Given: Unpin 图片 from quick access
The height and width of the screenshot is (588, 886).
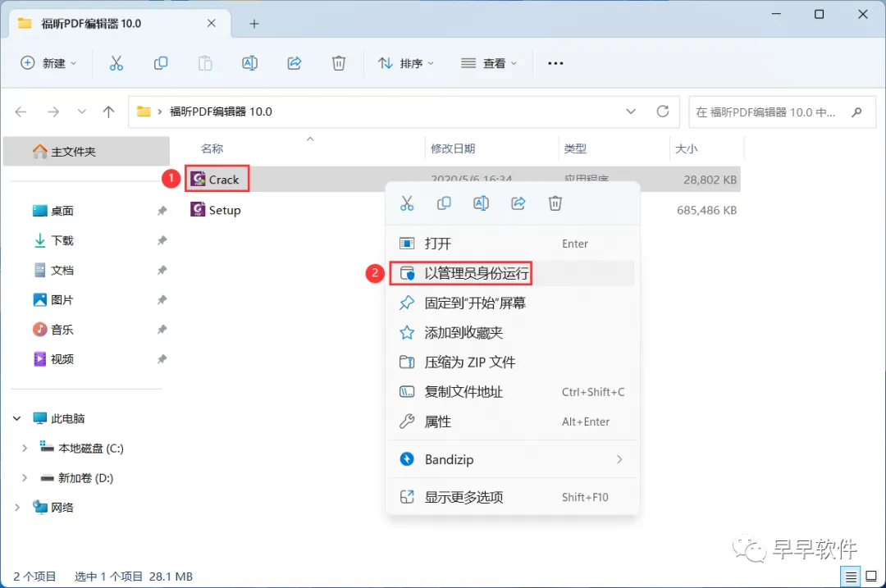Looking at the screenshot, I should (x=162, y=300).
